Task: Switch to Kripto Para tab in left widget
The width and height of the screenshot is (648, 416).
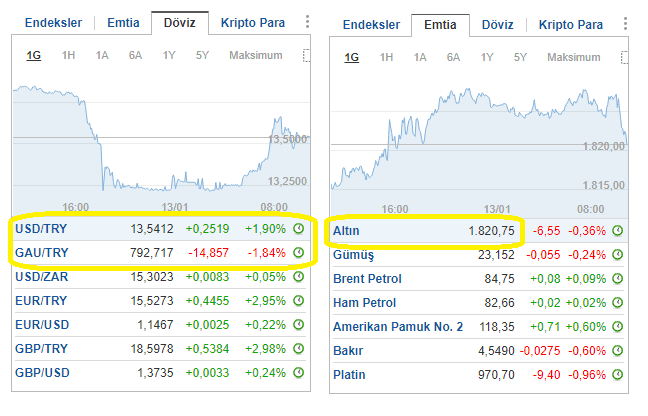Action: coord(253,22)
